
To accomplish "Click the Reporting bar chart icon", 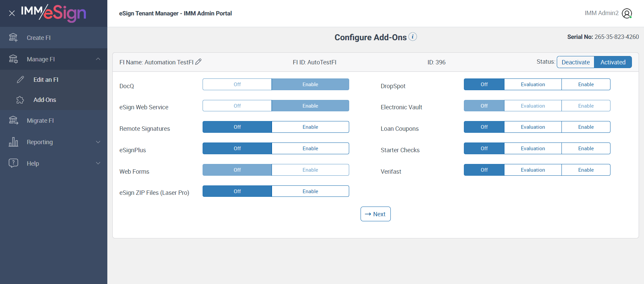I will [x=13, y=142].
